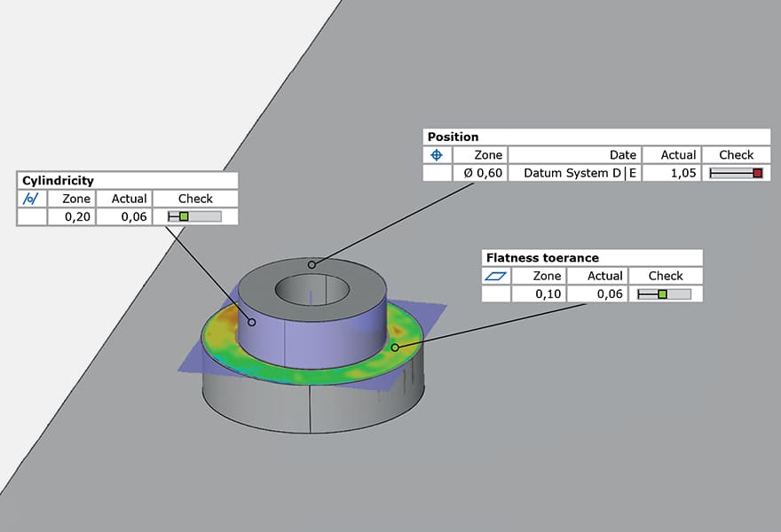Select the Cylindricity table title
The width and height of the screenshot is (781, 532).
coord(58,180)
